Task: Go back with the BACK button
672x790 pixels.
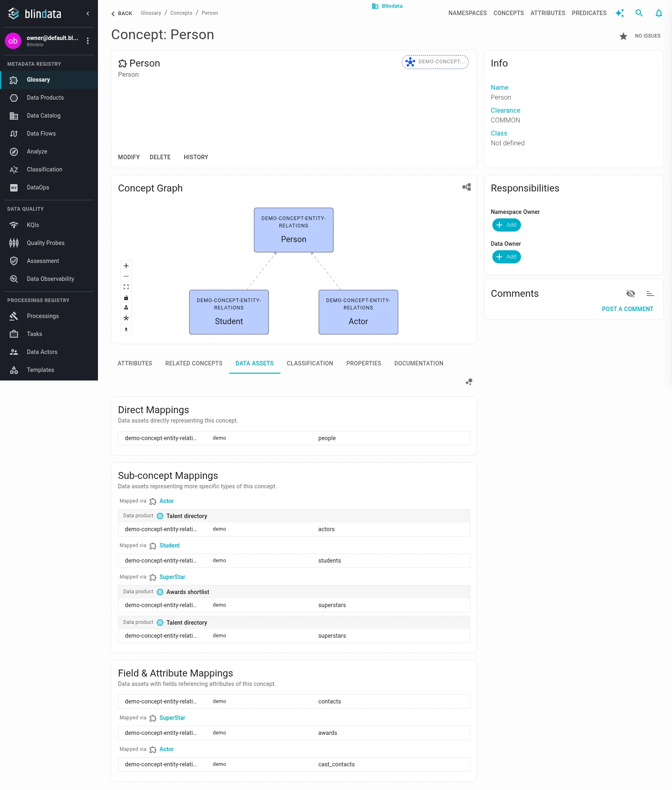Action: (x=122, y=13)
